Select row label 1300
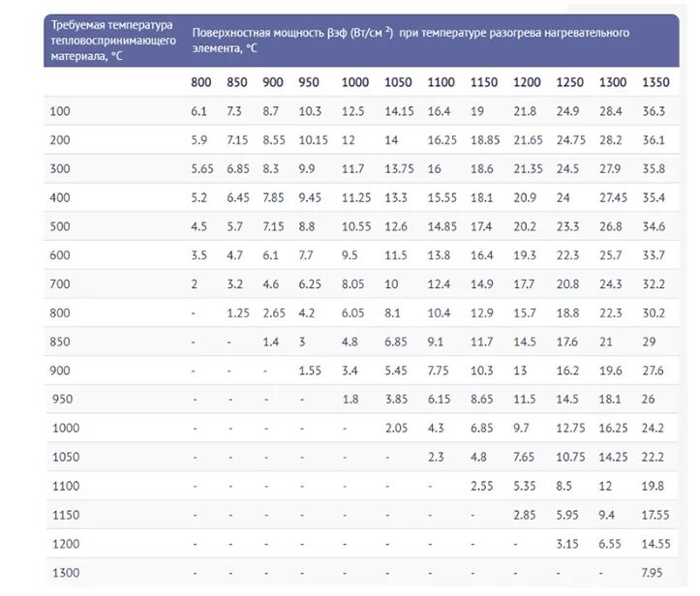 click(66, 573)
